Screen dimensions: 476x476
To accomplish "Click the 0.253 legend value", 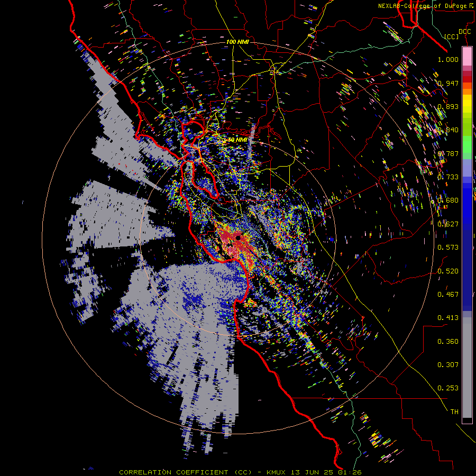I will (448, 388).
